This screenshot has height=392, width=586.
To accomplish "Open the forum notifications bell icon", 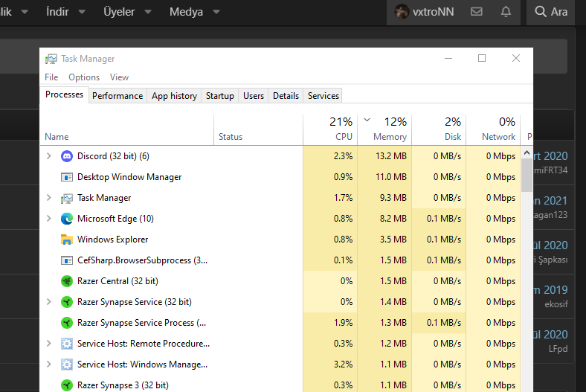I will pos(506,12).
